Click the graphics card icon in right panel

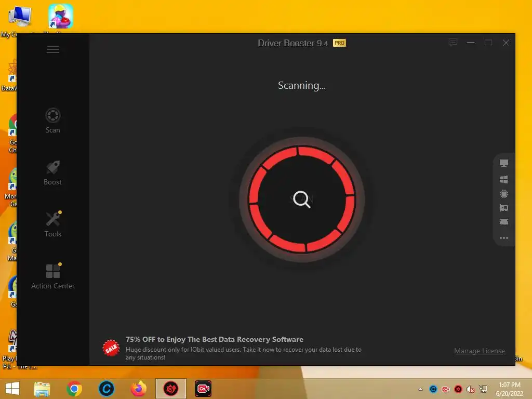pos(504,208)
